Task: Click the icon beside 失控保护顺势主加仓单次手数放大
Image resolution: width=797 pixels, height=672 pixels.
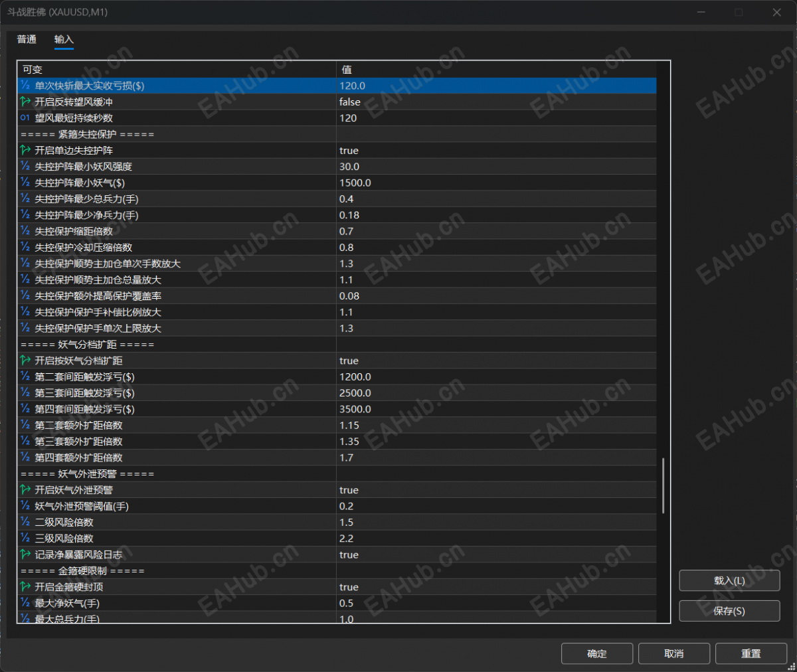Action: pyautogui.click(x=25, y=264)
